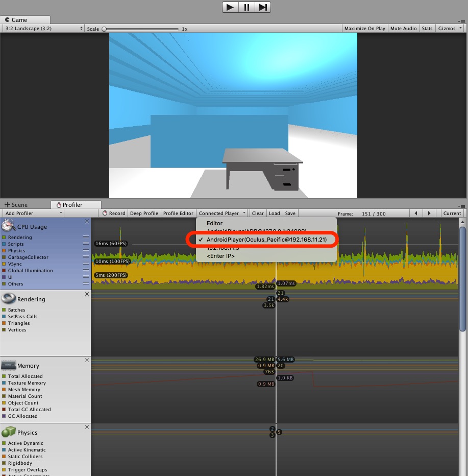Close the Memory profiler module
This screenshot has width=468, height=476.
coord(87,361)
